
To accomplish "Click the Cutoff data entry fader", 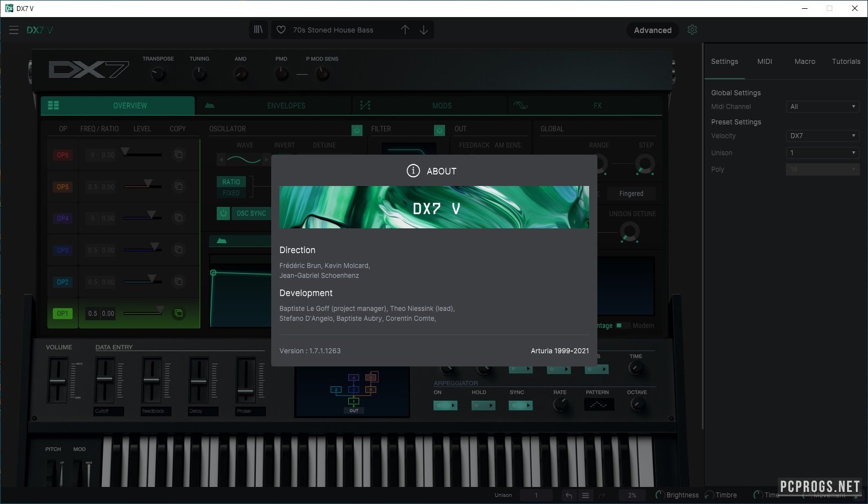I will (x=105, y=380).
